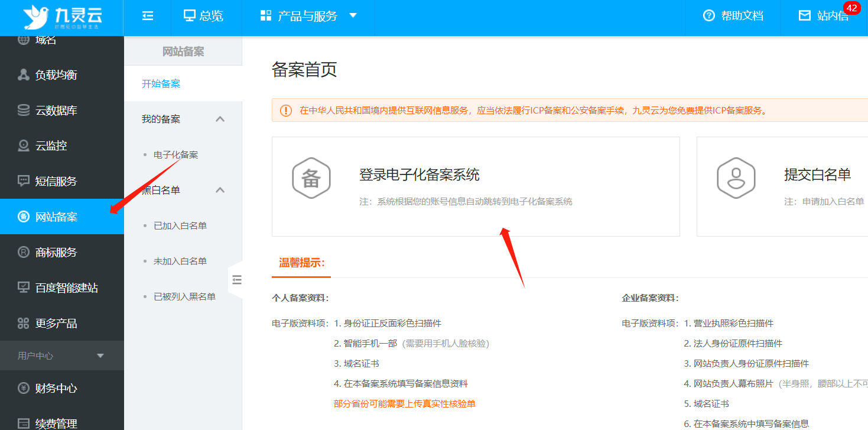Click the orange warning exclamation icon
The height and width of the screenshot is (430, 868).
(x=286, y=111)
